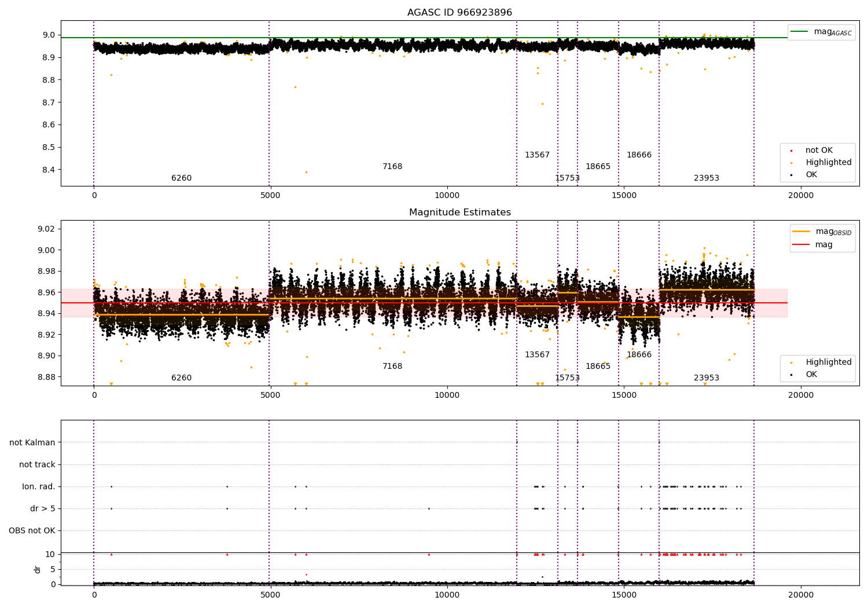Viewport: 868px width, 608px height.
Task: Select 'Highlighted' in the top plot legend
Action: coord(829,163)
